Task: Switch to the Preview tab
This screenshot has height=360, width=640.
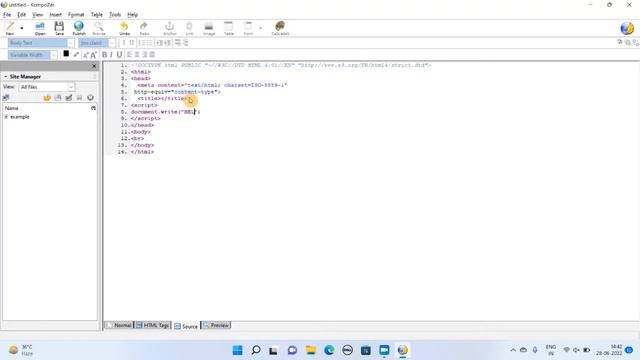Action: 216,325
